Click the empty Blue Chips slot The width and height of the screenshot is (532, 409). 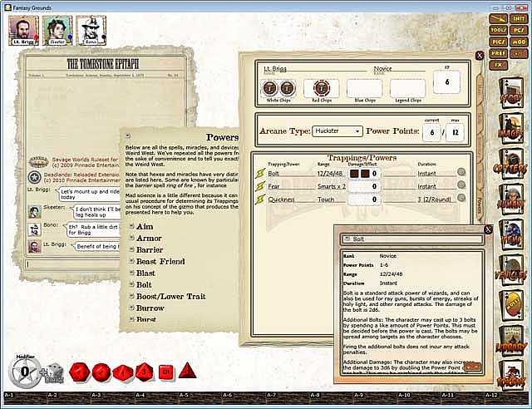(x=364, y=88)
